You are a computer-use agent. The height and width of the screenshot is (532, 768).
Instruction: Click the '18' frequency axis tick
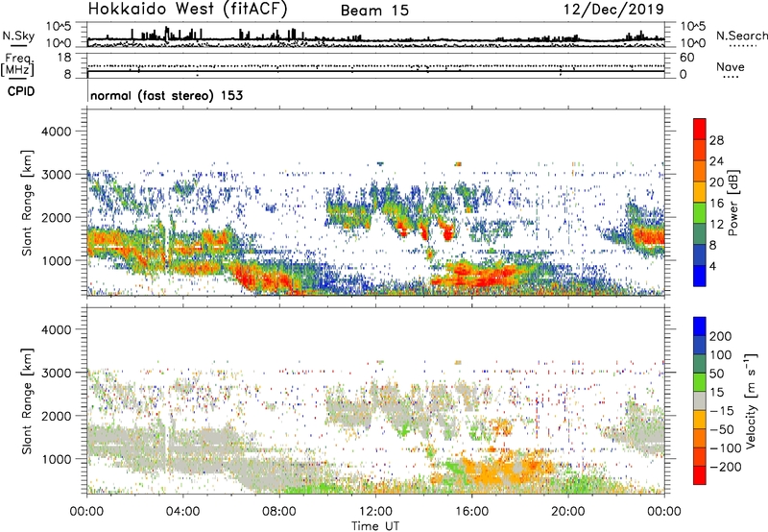coord(64,58)
